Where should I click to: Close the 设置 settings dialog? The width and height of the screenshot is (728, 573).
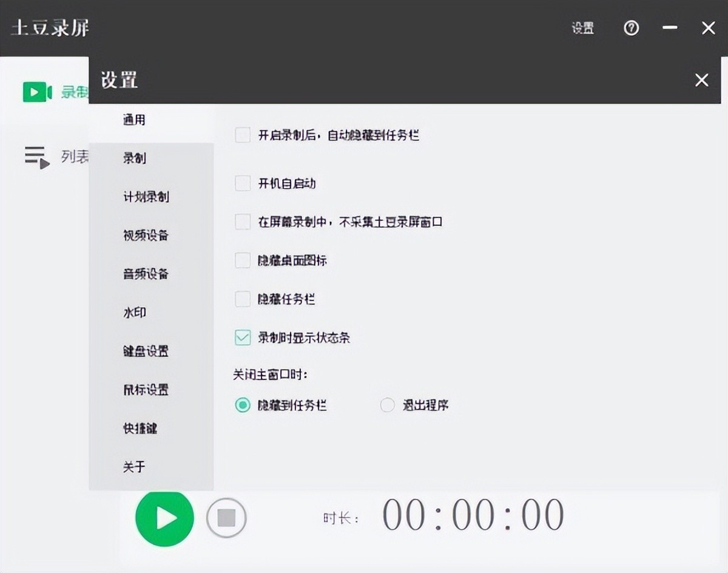click(702, 80)
